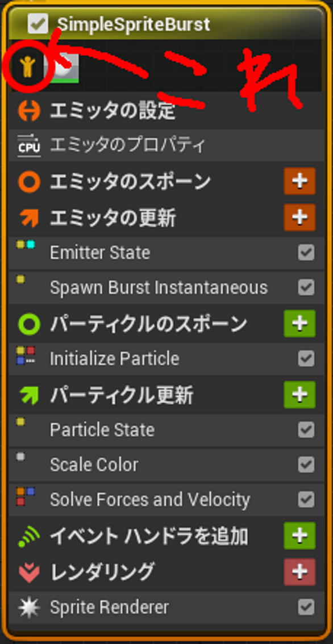Click the green arrow パーティクル更新 icon
333x644 pixels.
tap(29, 395)
